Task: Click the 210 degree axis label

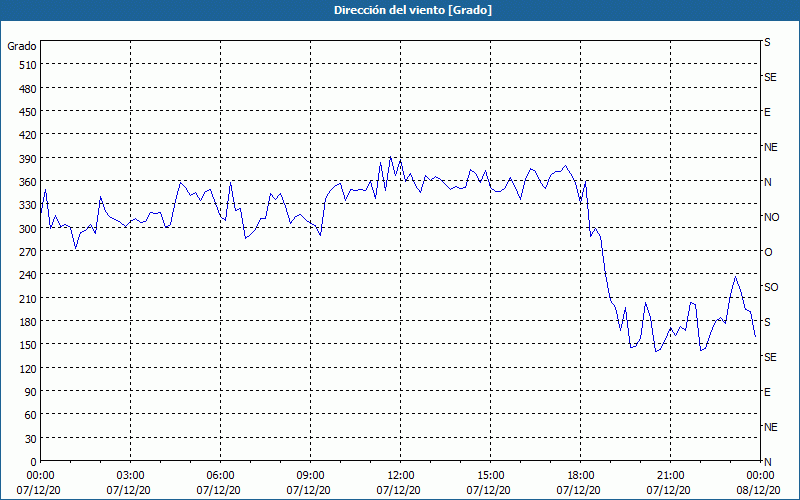Action: (x=29, y=299)
